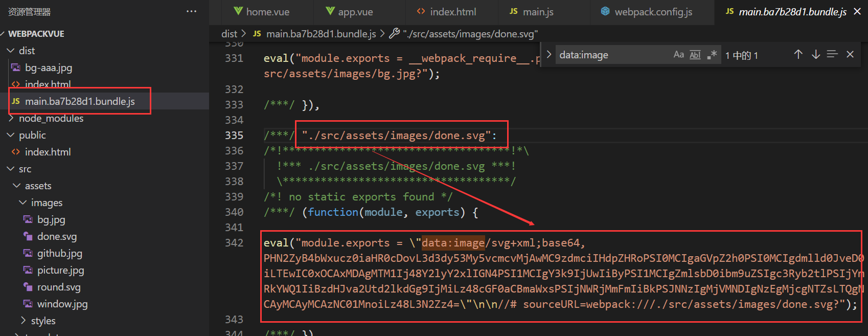Click '1 中的 1' match count text
The height and width of the screenshot is (336, 868).
pos(741,55)
